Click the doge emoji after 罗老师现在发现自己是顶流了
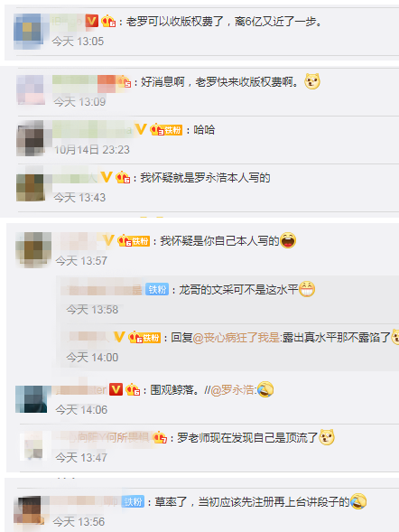The width and height of the screenshot is (399, 532). 327,437
